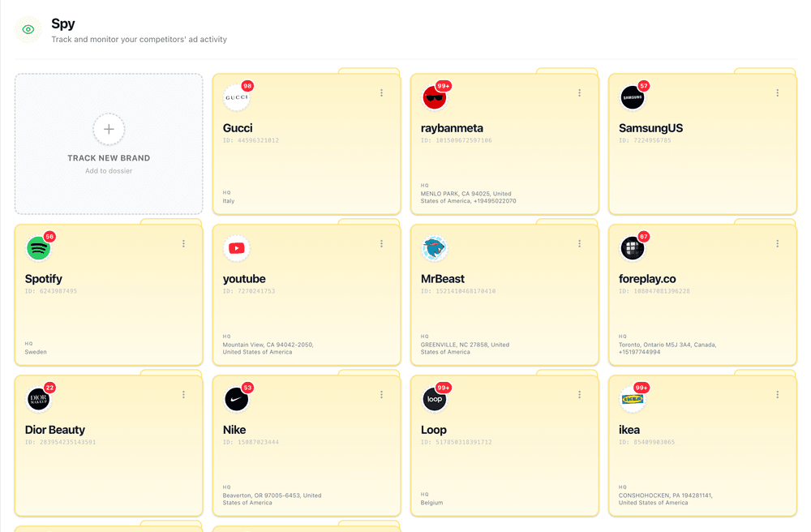The height and width of the screenshot is (532, 811).
Task: Open the SamsungUS brand logo
Action: [632, 97]
